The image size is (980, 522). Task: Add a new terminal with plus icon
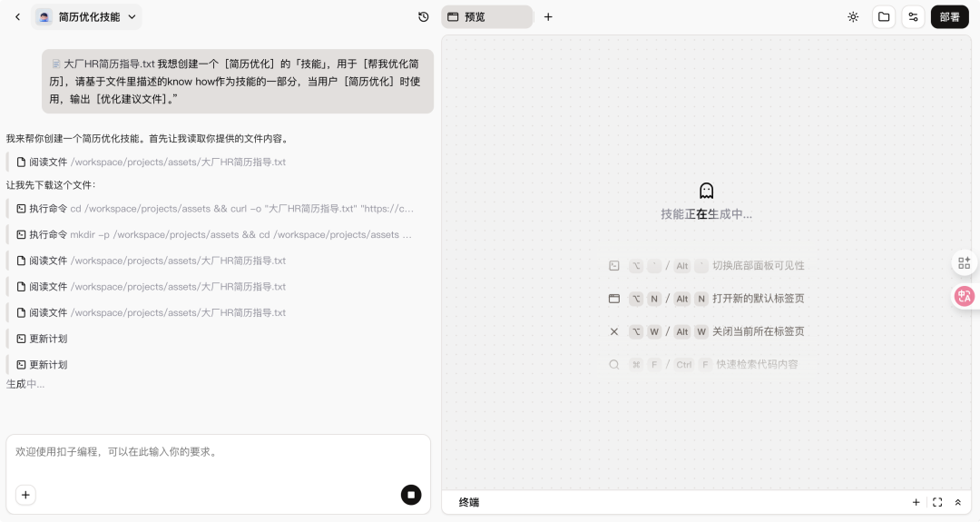tap(916, 502)
